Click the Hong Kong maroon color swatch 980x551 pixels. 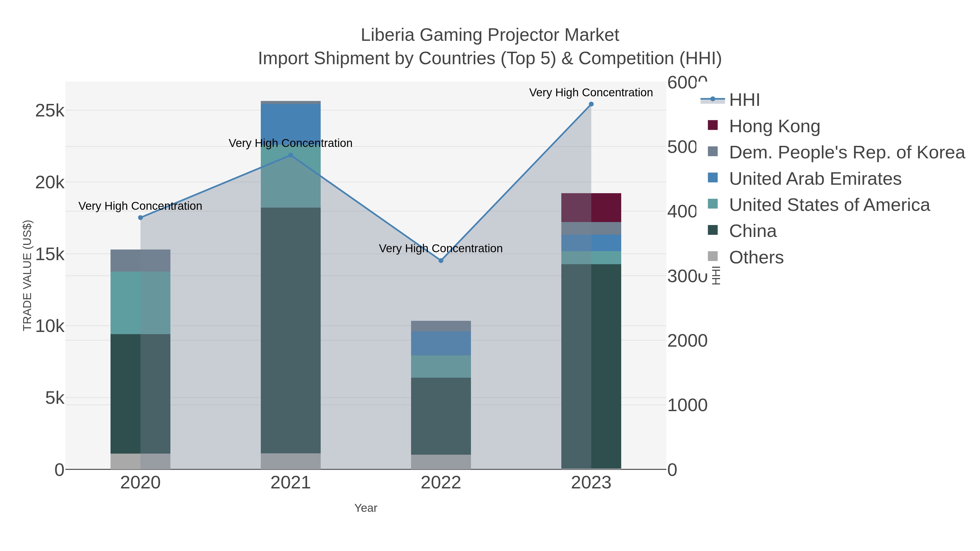tap(713, 125)
